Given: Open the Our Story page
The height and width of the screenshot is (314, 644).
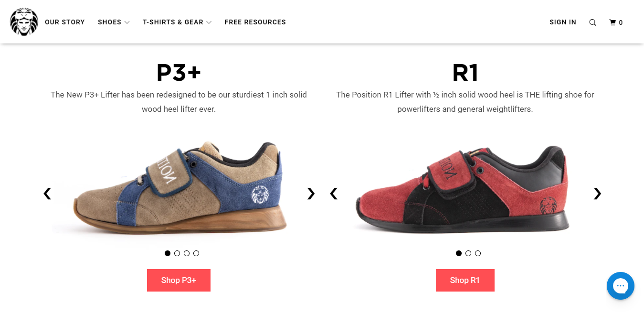Looking at the screenshot, I should coord(65,22).
